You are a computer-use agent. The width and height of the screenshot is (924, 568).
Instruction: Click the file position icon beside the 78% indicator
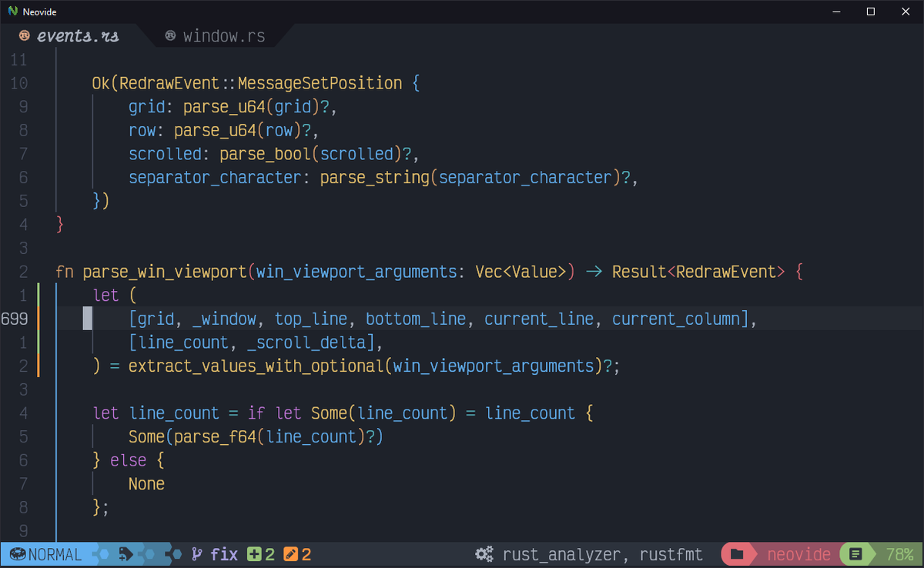tap(855, 553)
